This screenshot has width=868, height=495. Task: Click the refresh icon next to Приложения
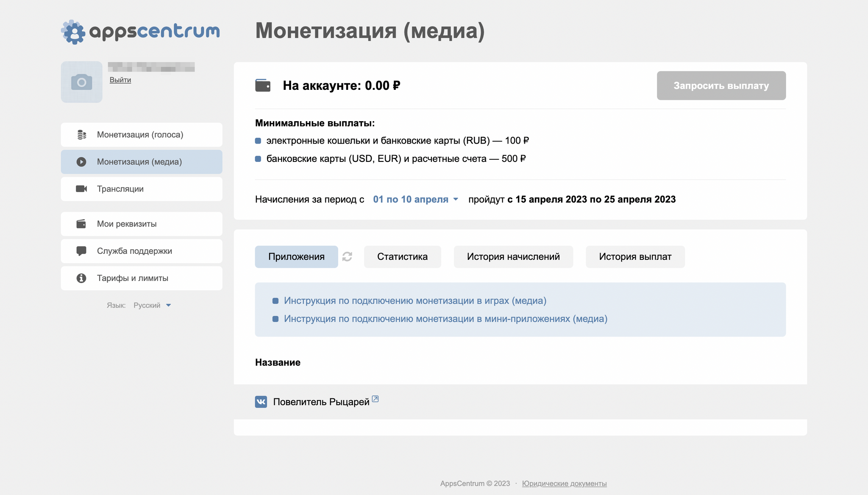point(347,257)
